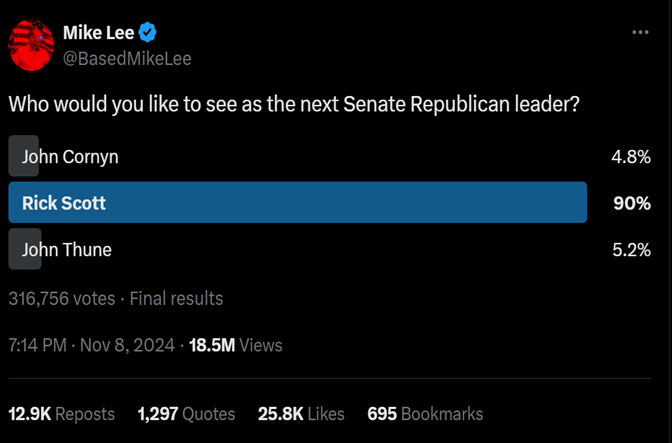Click the 5.2% result for John Thune

pyautogui.click(x=631, y=250)
